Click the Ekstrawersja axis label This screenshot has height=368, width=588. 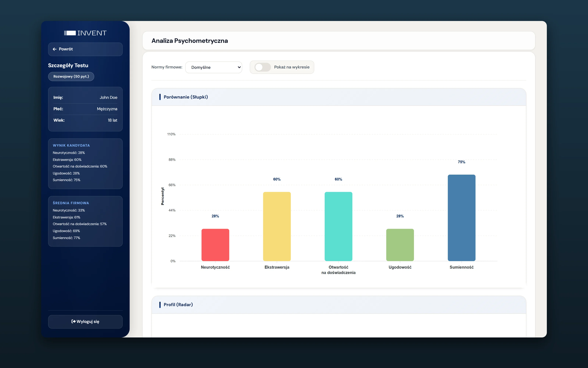pos(277,267)
